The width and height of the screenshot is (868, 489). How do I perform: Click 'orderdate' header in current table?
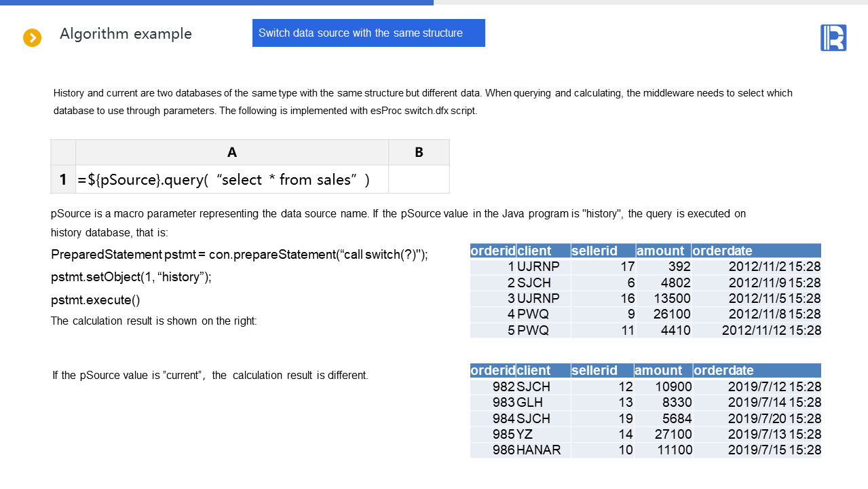pyautogui.click(x=723, y=370)
